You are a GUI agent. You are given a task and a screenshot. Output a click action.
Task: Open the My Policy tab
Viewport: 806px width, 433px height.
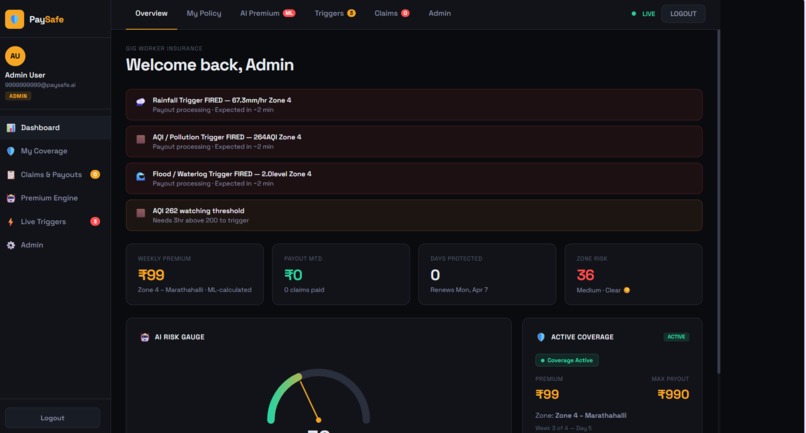tap(204, 13)
